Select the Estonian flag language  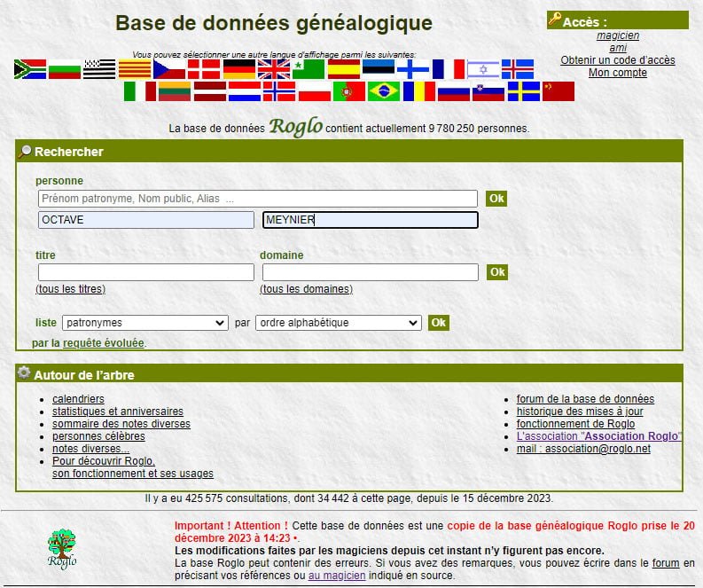tap(379, 69)
